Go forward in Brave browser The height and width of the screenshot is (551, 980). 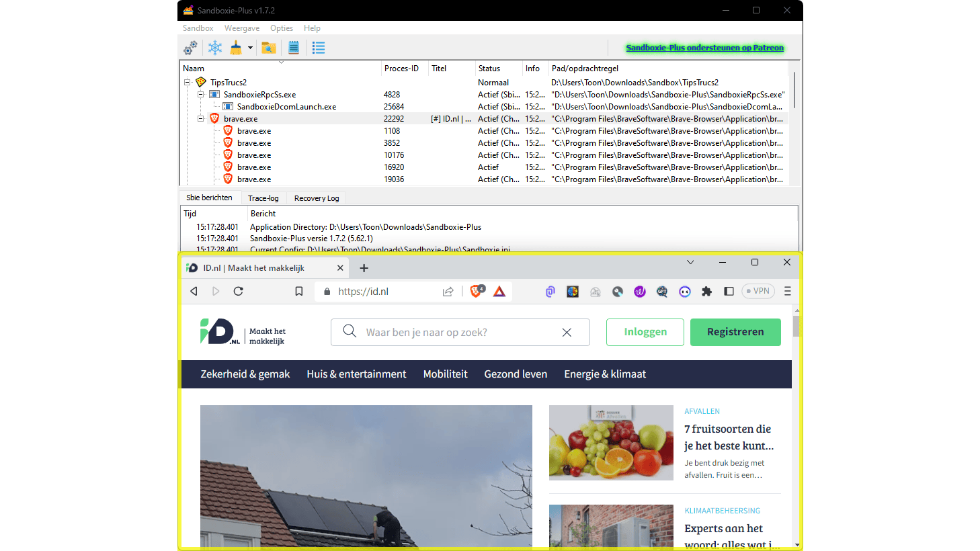tap(216, 291)
